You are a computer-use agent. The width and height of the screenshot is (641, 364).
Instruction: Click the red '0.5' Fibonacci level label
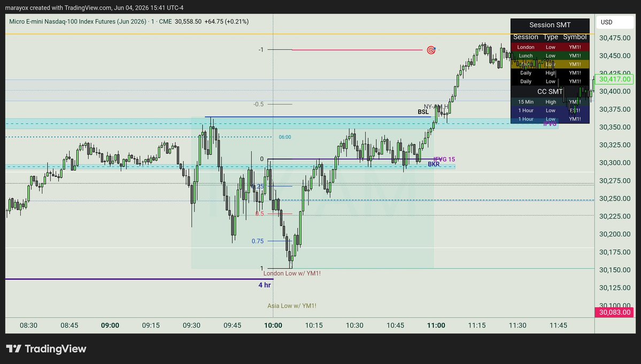[260, 214]
